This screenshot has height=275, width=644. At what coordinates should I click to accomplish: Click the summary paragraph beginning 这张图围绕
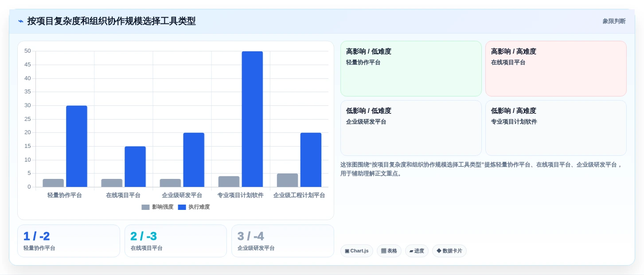[x=482, y=169]
